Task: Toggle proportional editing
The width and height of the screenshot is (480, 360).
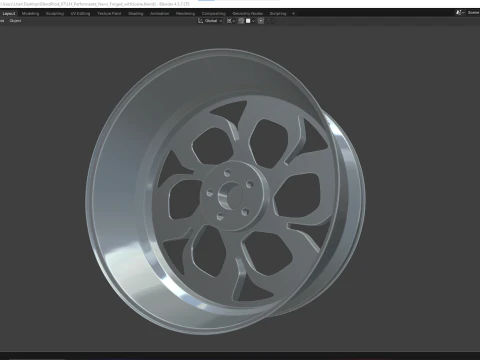Action: pyautogui.click(x=261, y=21)
